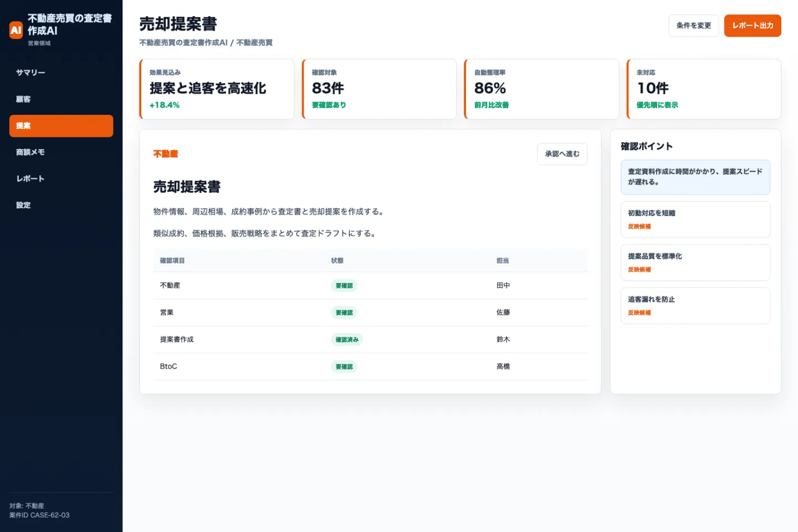Screen dimensions: 798x532
Task: Click the breadcrumb 不動産売買の査定書作成AI / 不動産売買
Action: 206,43
